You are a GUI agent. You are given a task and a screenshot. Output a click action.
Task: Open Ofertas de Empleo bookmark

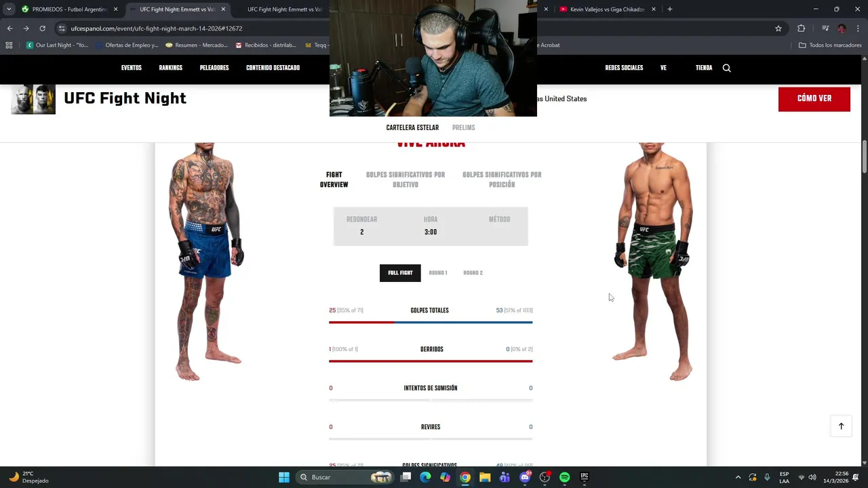pyautogui.click(x=127, y=45)
